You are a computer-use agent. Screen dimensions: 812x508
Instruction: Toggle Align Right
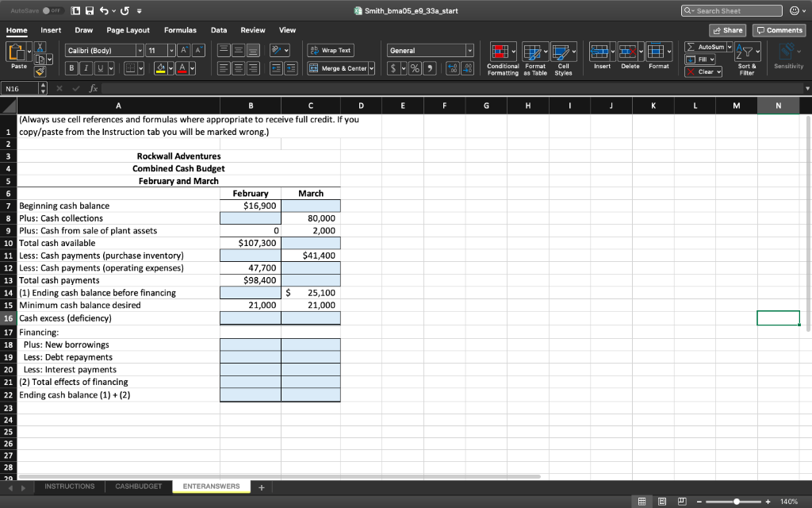pyautogui.click(x=253, y=68)
